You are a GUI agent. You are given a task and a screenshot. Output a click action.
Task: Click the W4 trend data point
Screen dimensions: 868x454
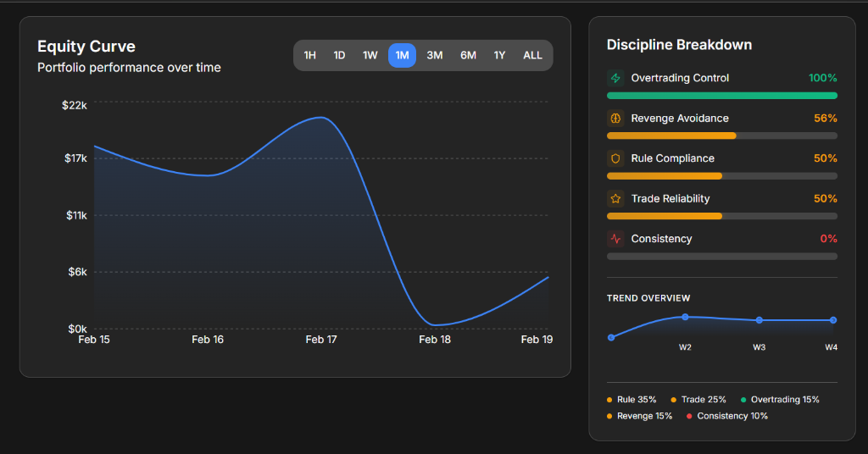(x=833, y=320)
